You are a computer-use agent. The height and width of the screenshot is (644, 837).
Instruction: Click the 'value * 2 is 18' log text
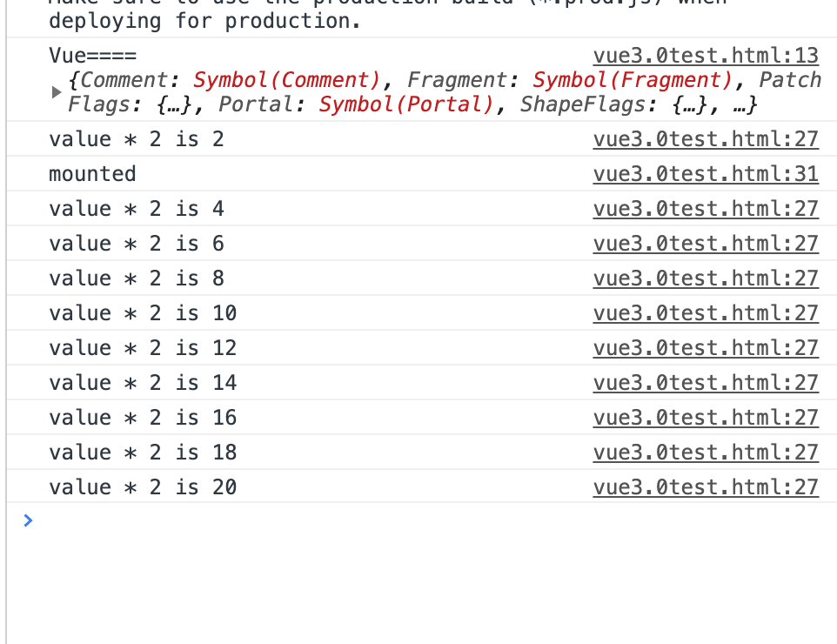[x=143, y=453]
